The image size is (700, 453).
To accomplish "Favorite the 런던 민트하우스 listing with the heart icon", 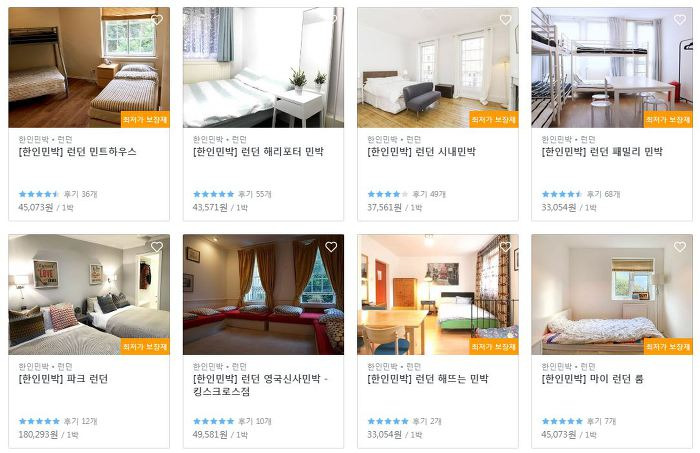I will tap(157, 20).
